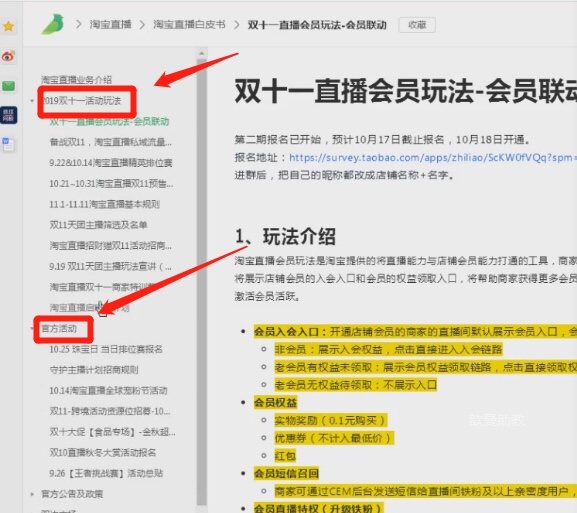
Task: Open 双11天团主播筛选及名单 item
Action: pos(98,225)
